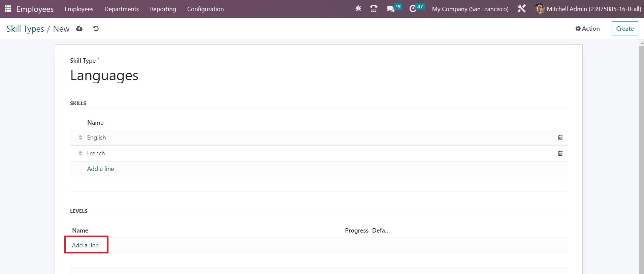
Task: Open the activities clock icon
Action: click(x=413, y=9)
